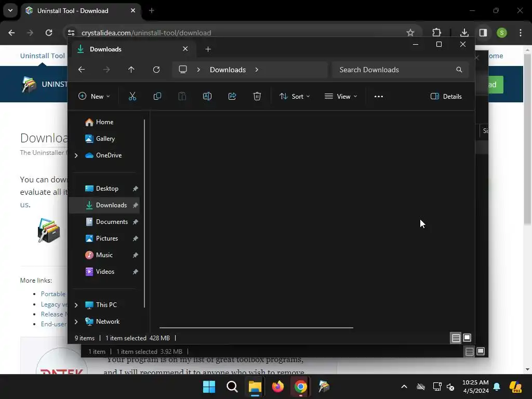Click the Copy icon in File Explorer toolbar
Screen dimensions: 532x399
(x=157, y=96)
